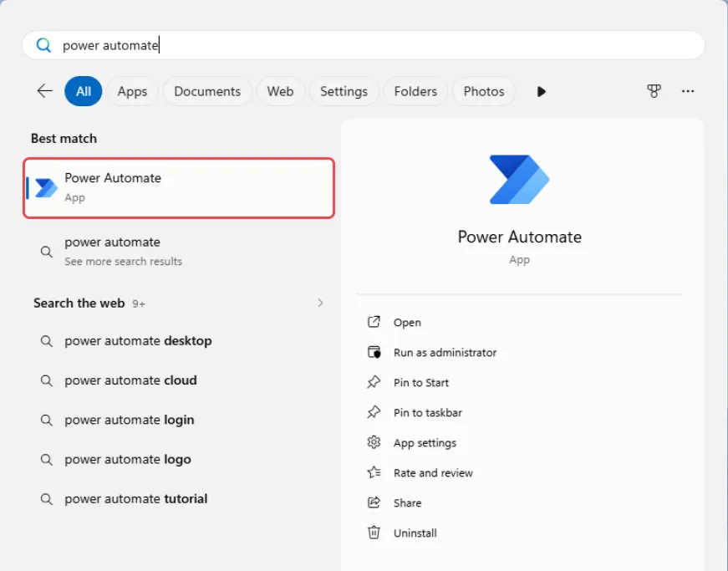
Task: Expand Search the web chevron arrow
Action: click(320, 303)
